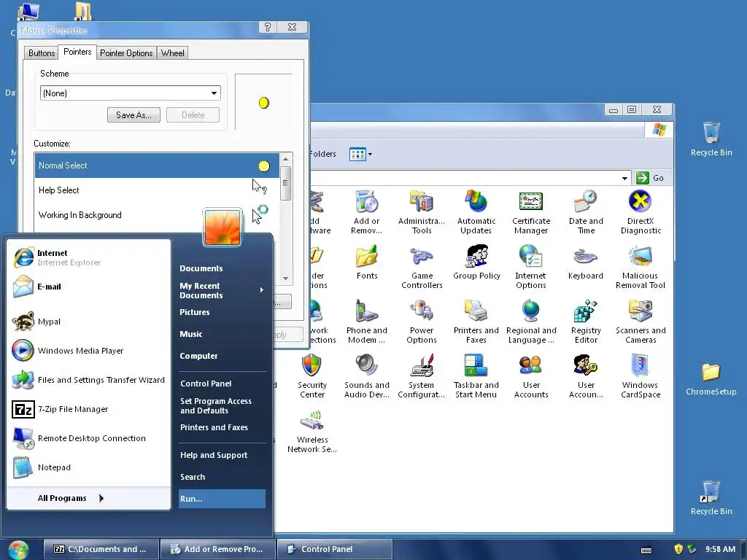Switch to Add or Remove Programs taskbar button
The width and height of the screenshot is (747, 560).
click(x=217, y=549)
